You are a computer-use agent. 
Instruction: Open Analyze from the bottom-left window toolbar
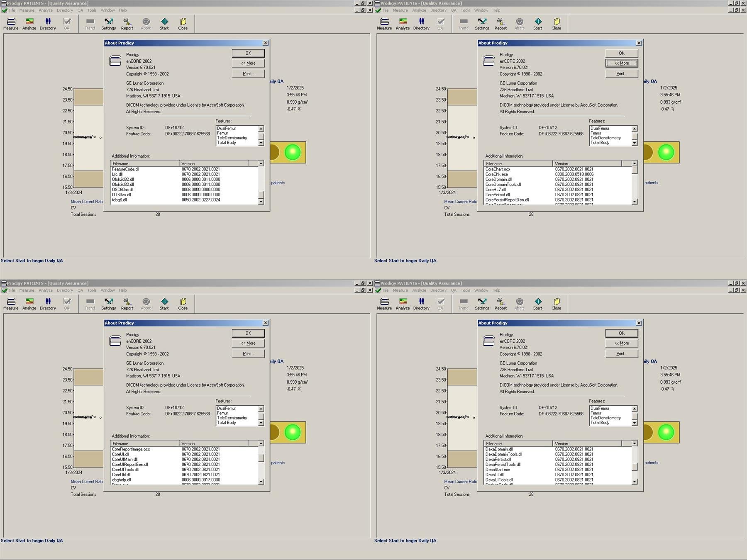29,304
